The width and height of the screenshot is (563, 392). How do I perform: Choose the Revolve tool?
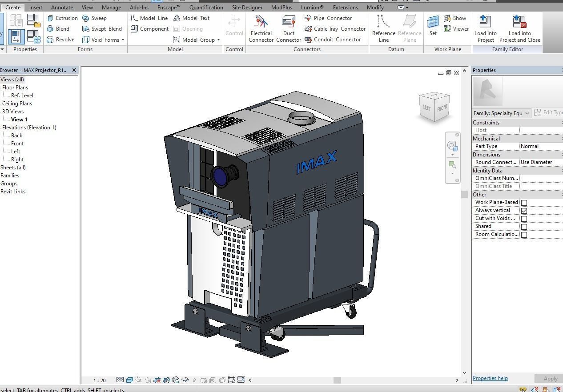point(60,40)
